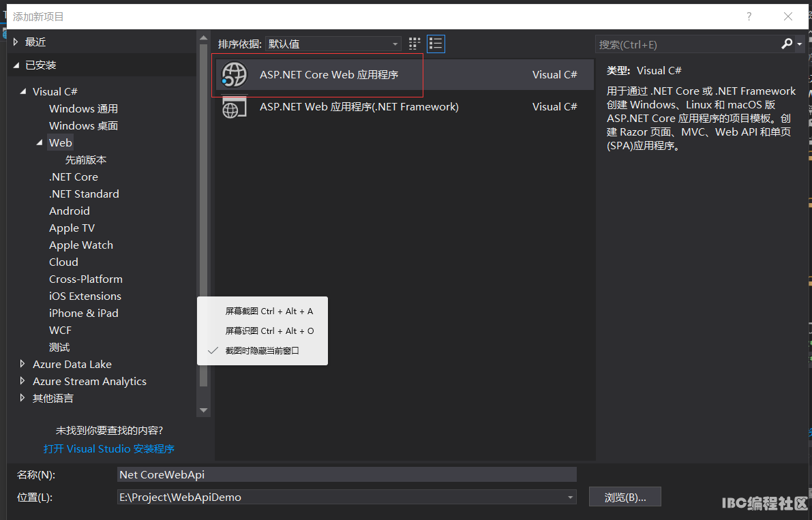The height and width of the screenshot is (520, 812).
Task: Select the 测试 category
Action: 59,347
